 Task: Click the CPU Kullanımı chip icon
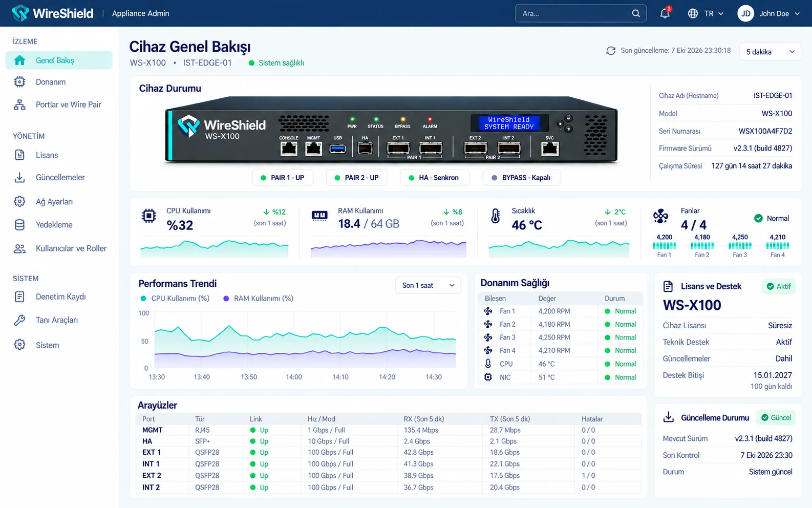click(149, 216)
